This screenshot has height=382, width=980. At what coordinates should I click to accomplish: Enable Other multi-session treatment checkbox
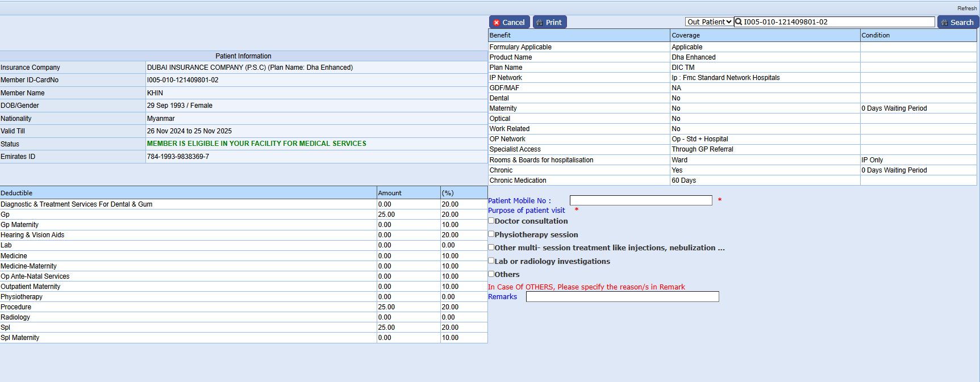[491, 247]
